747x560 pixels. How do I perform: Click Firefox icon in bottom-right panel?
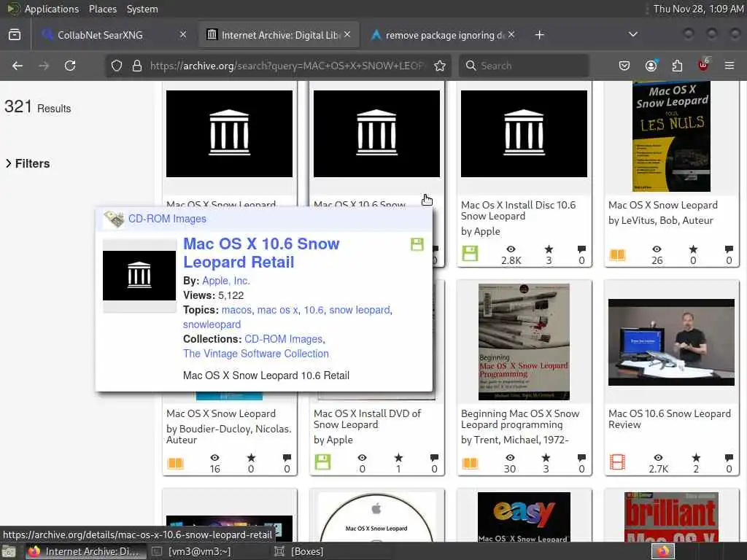click(x=662, y=551)
